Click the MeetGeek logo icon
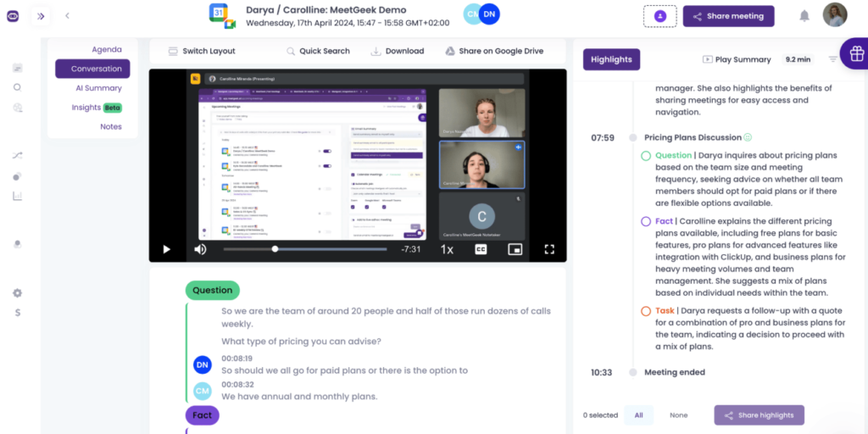The height and width of the screenshot is (434, 868). click(13, 16)
